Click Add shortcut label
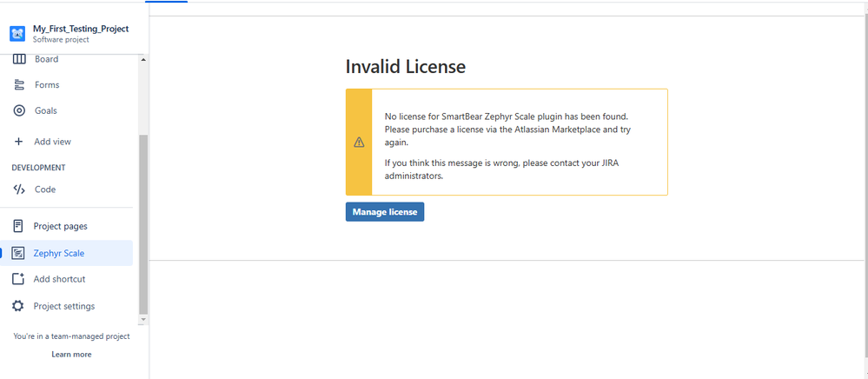This screenshot has width=868, height=379. tap(59, 279)
